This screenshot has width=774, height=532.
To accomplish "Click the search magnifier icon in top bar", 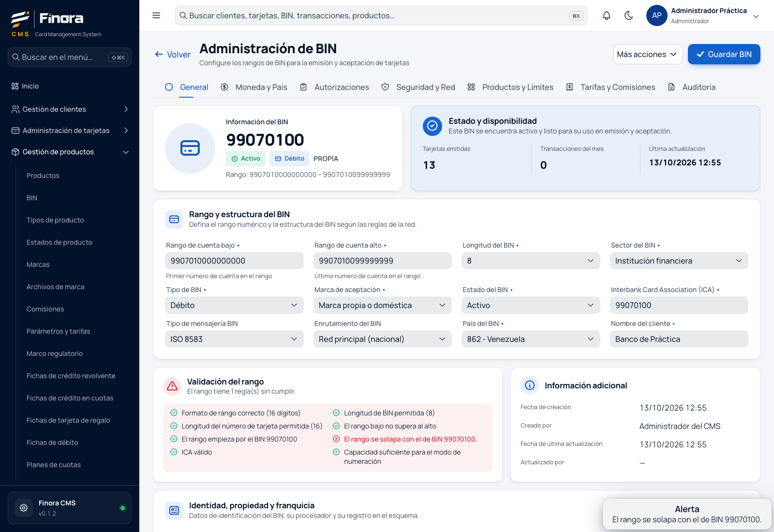I will pyautogui.click(x=183, y=15).
